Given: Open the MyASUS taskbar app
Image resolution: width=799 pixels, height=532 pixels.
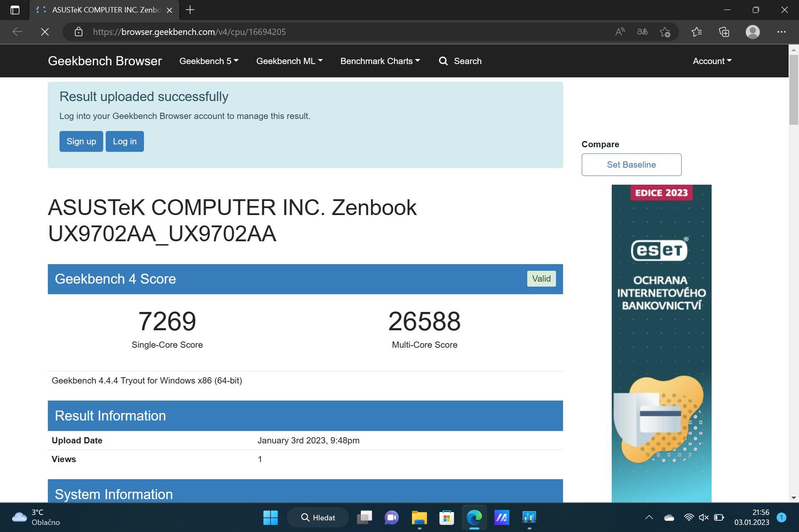Looking at the screenshot, I should [501, 517].
